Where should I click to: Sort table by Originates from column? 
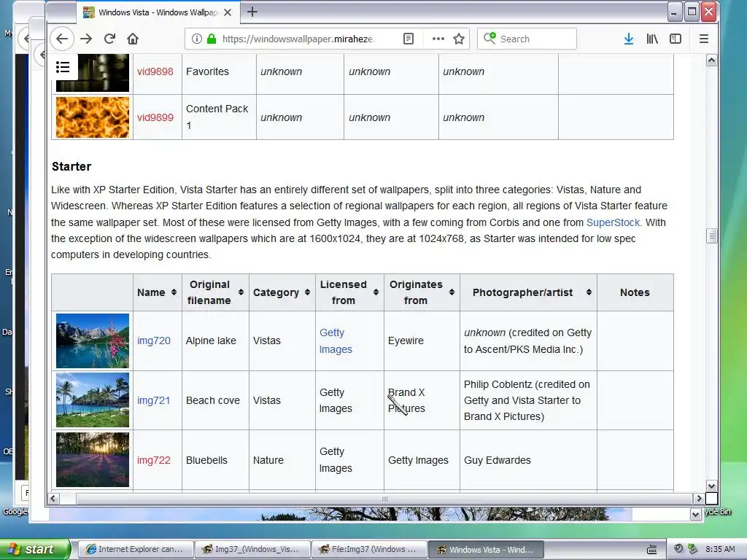pos(452,292)
